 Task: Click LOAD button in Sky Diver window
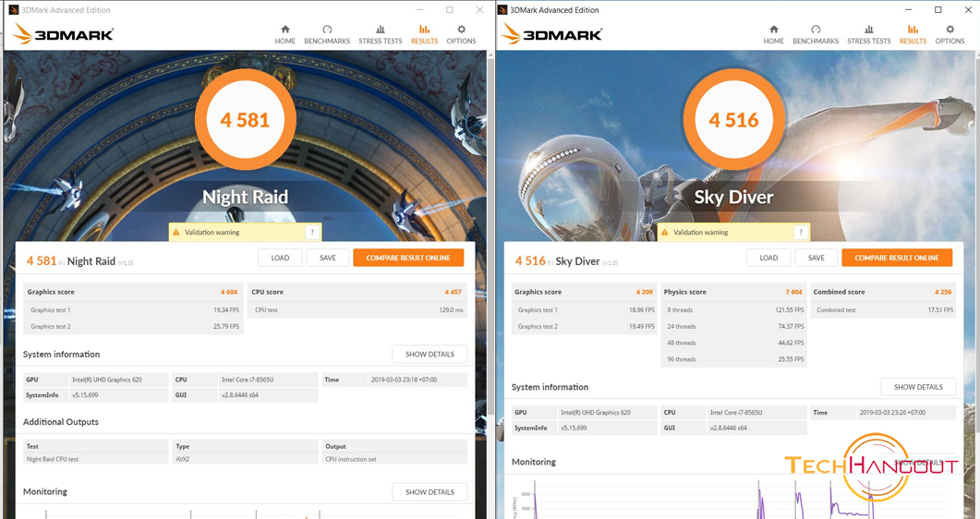[768, 258]
